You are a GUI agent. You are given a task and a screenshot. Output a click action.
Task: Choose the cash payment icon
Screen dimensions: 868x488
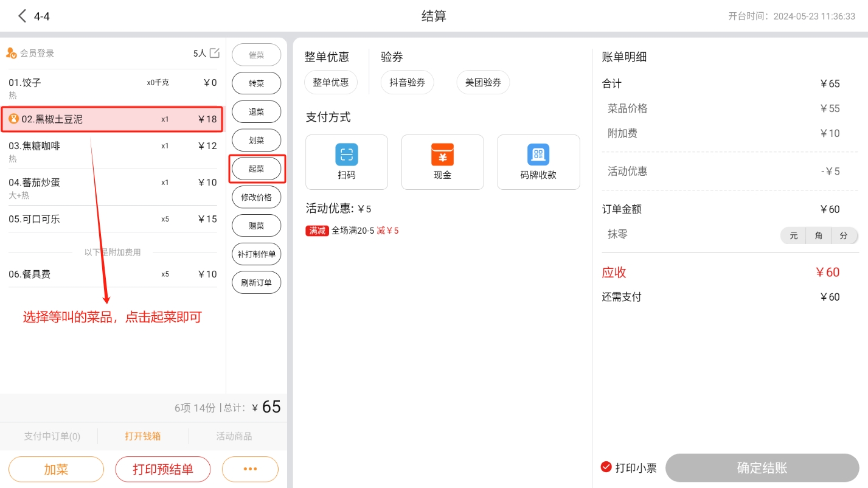click(x=442, y=155)
